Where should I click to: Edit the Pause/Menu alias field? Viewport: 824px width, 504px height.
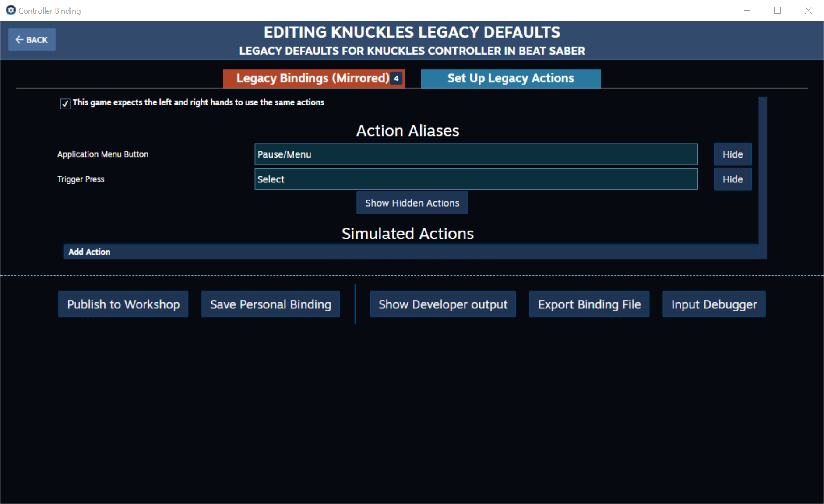[x=476, y=154]
